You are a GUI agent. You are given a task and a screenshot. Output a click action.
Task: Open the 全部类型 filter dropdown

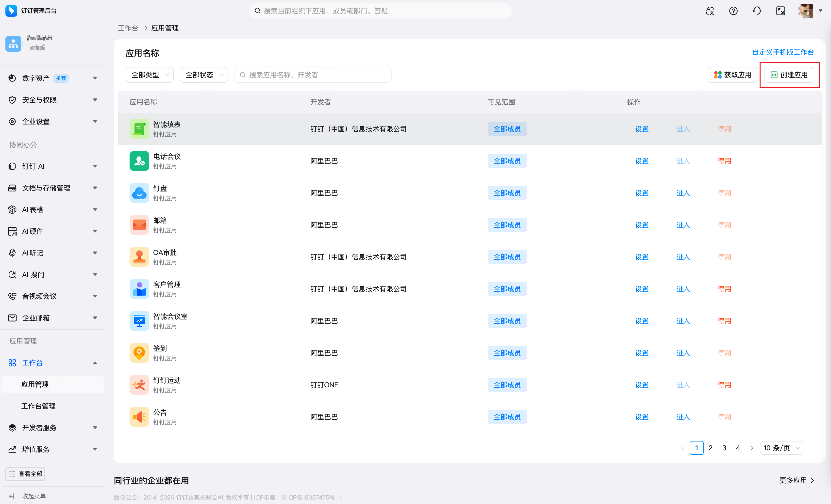[x=150, y=75]
